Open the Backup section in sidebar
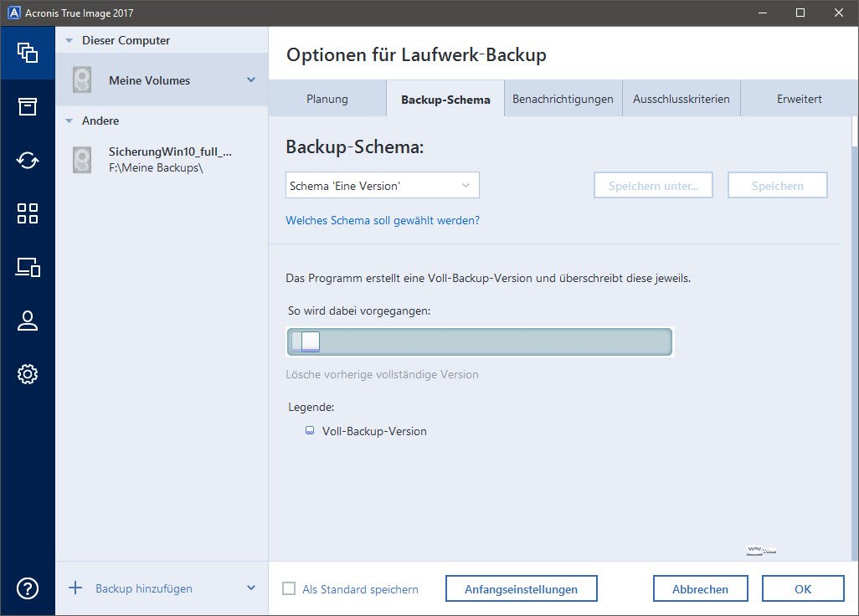Viewport: 859px width, 616px height. pos(28,53)
